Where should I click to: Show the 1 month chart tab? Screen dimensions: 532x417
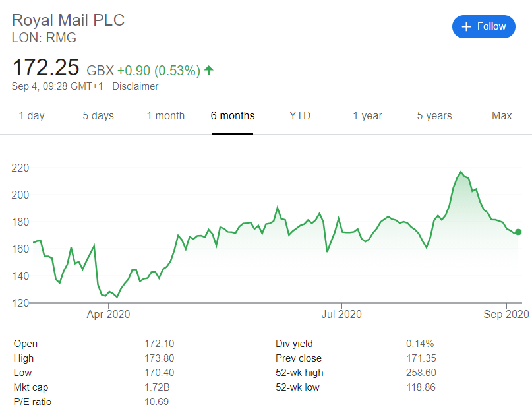click(x=165, y=116)
